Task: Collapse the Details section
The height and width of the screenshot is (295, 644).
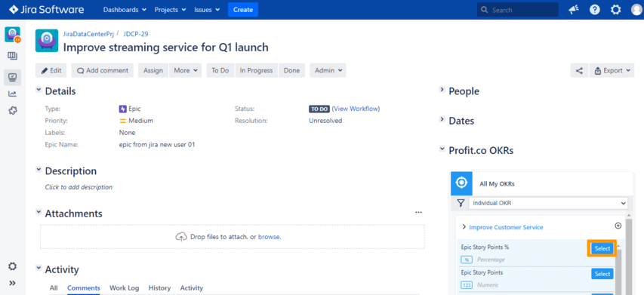Action: point(39,90)
